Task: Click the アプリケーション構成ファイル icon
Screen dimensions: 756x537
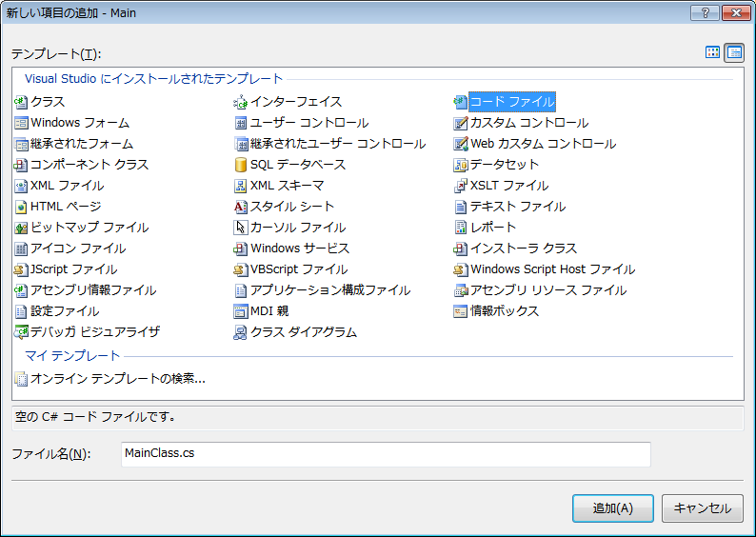Action: click(240, 290)
